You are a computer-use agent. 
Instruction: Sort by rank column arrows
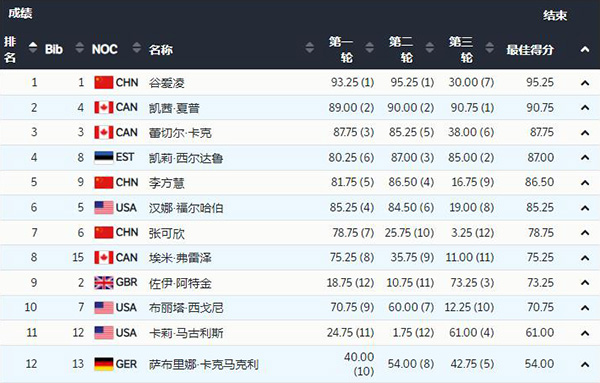pyautogui.click(x=33, y=48)
